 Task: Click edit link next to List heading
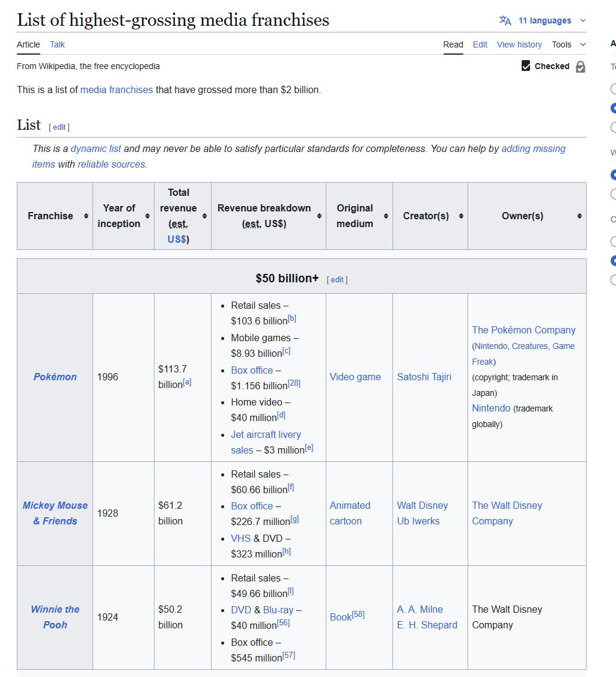pos(59,127)
